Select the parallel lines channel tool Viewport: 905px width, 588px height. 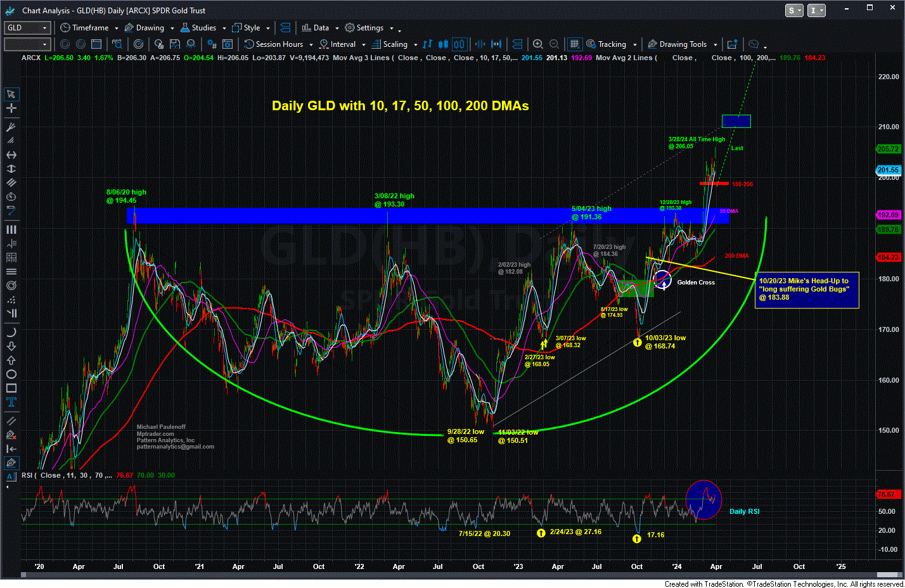pyautogui.click(x=11, y=183)
